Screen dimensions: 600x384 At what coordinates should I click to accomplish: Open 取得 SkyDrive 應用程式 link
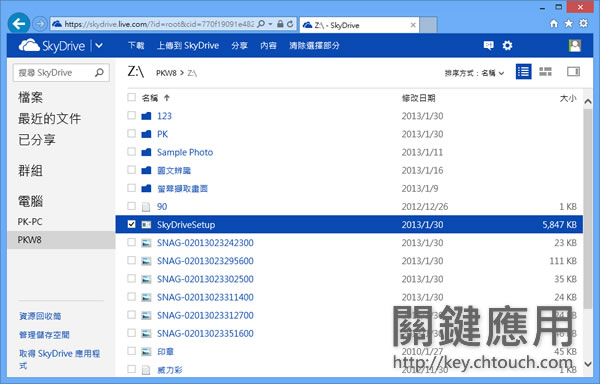pos(59,359)
